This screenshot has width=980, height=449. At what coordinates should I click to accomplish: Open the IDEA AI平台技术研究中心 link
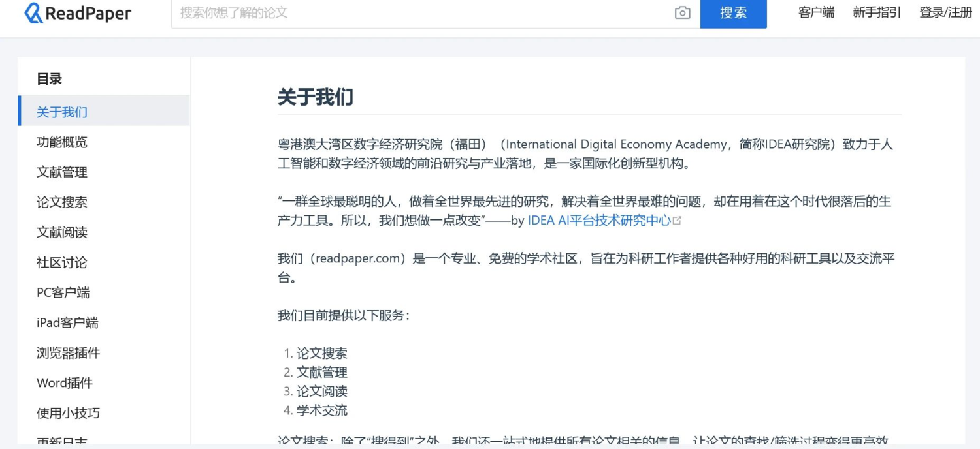(598, 221)
